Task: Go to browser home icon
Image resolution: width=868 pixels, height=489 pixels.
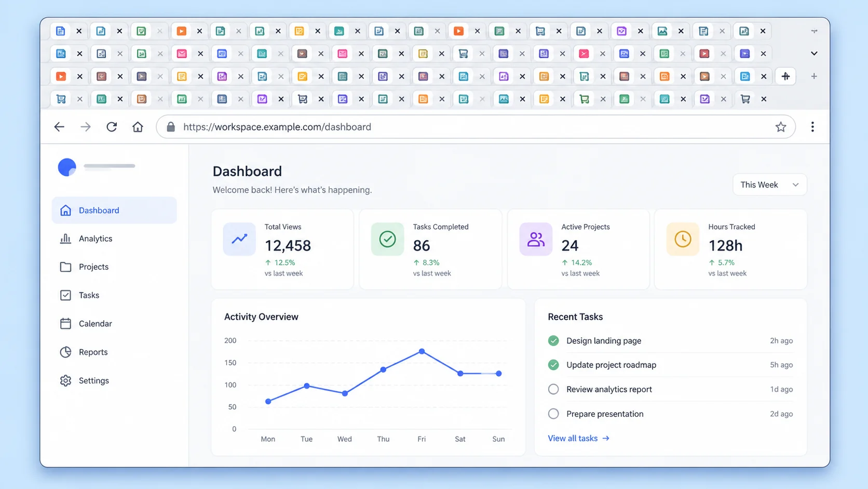Action: click(x=138, y=127)
